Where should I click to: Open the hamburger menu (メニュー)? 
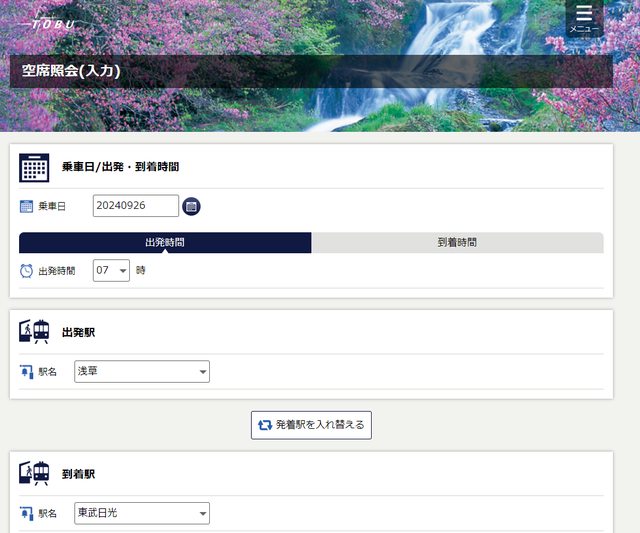(x=584, y=18)
